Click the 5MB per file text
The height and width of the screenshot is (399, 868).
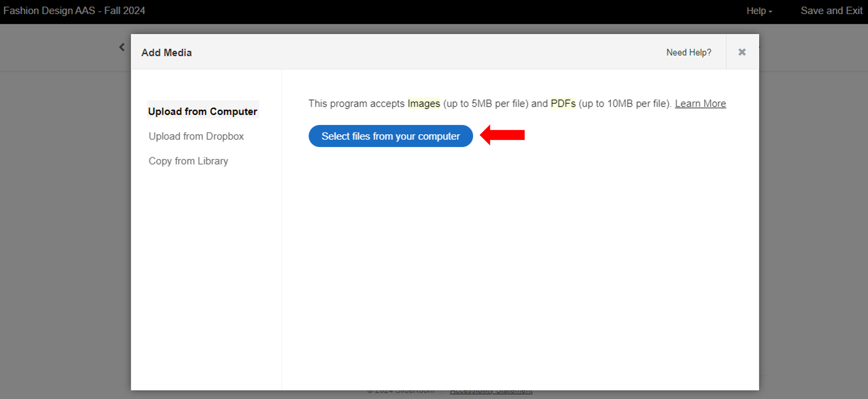pos(498,103)
